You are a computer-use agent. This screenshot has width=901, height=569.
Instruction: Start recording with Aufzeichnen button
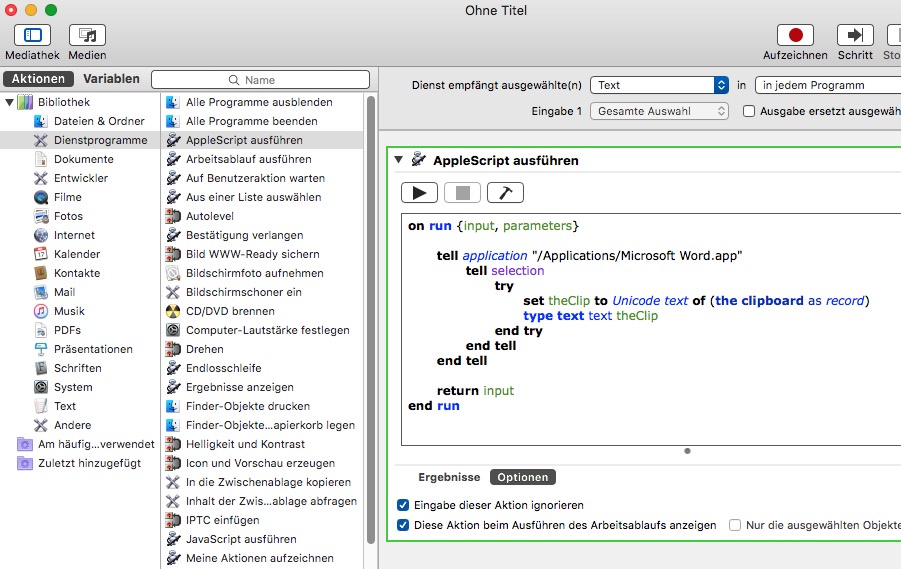[x=795, y=35]
